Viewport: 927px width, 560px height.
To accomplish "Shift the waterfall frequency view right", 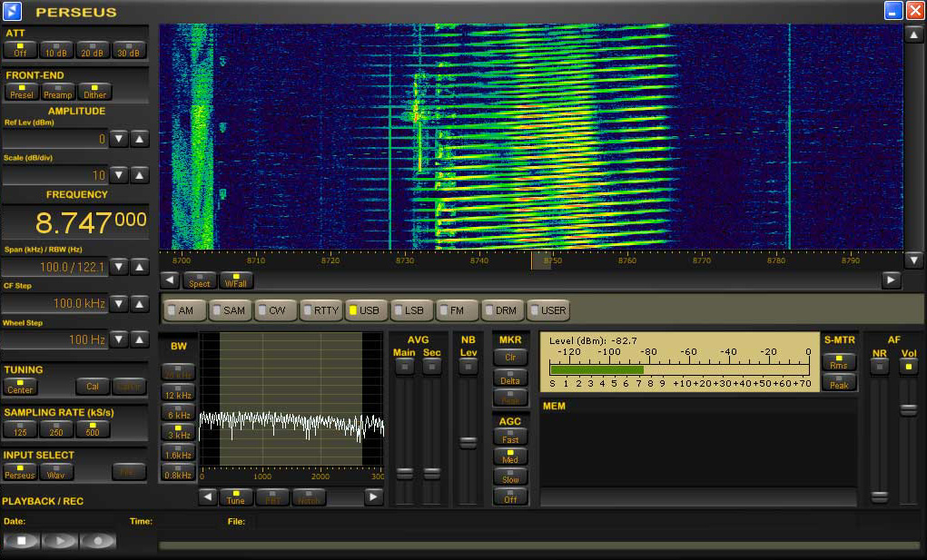I will click(x=891, y=280).
